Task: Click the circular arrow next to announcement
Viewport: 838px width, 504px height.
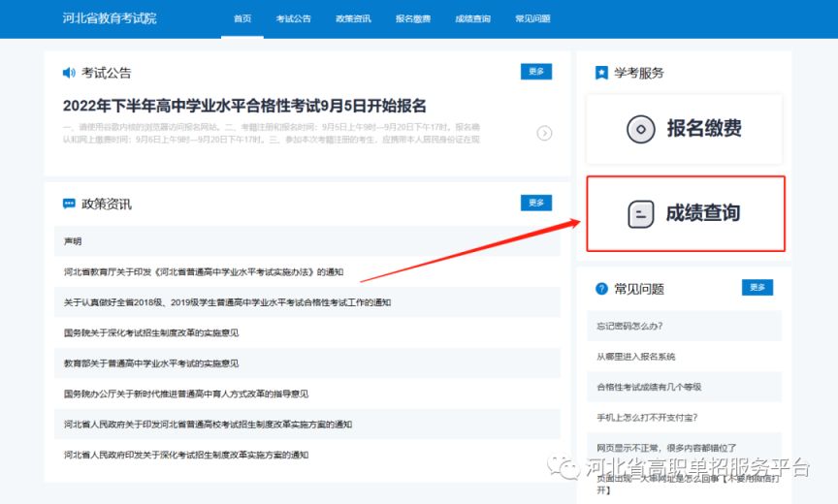Action: point(544,133)
